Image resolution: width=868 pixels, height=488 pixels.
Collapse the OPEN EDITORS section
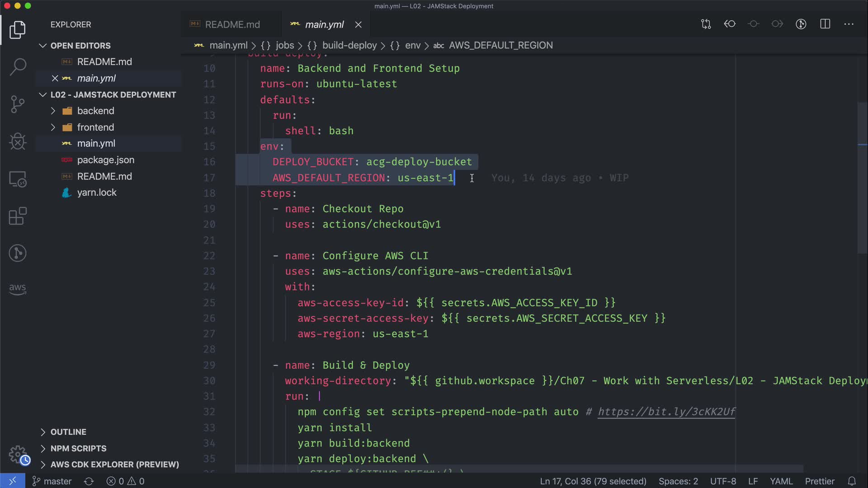pos(43,46)
